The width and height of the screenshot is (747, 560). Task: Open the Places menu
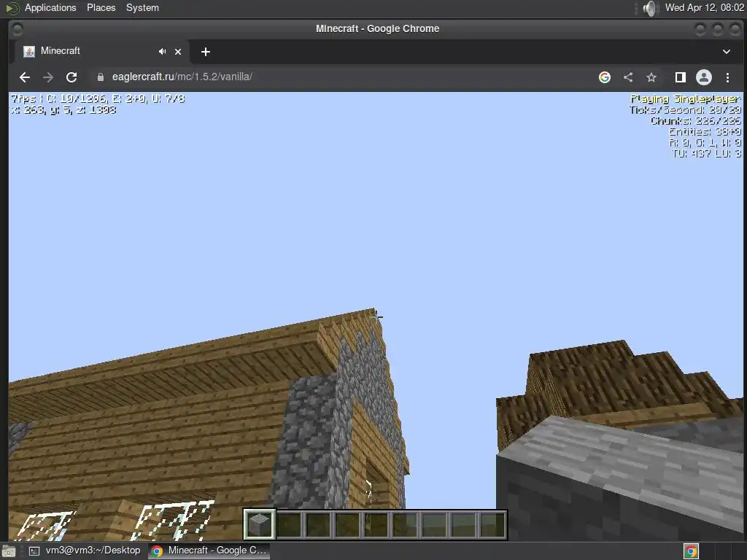101,7
